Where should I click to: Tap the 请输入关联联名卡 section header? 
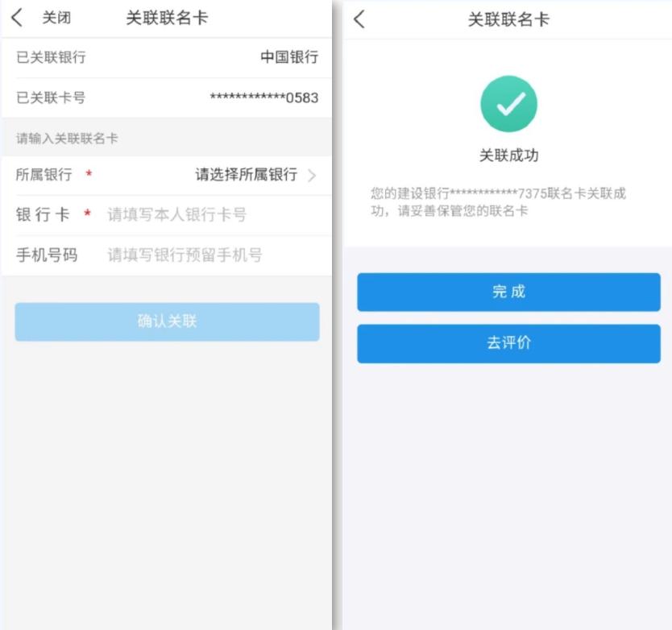tap(67, 139)
